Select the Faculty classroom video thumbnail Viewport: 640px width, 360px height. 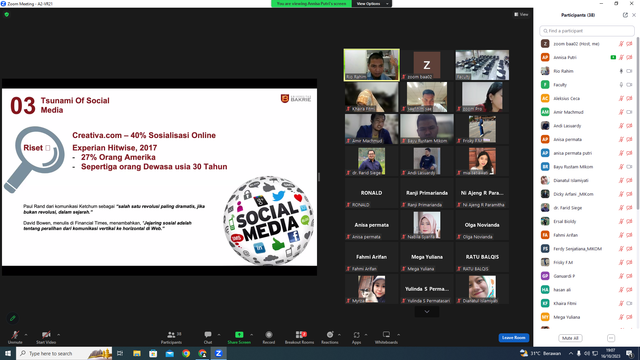point(482,65)
